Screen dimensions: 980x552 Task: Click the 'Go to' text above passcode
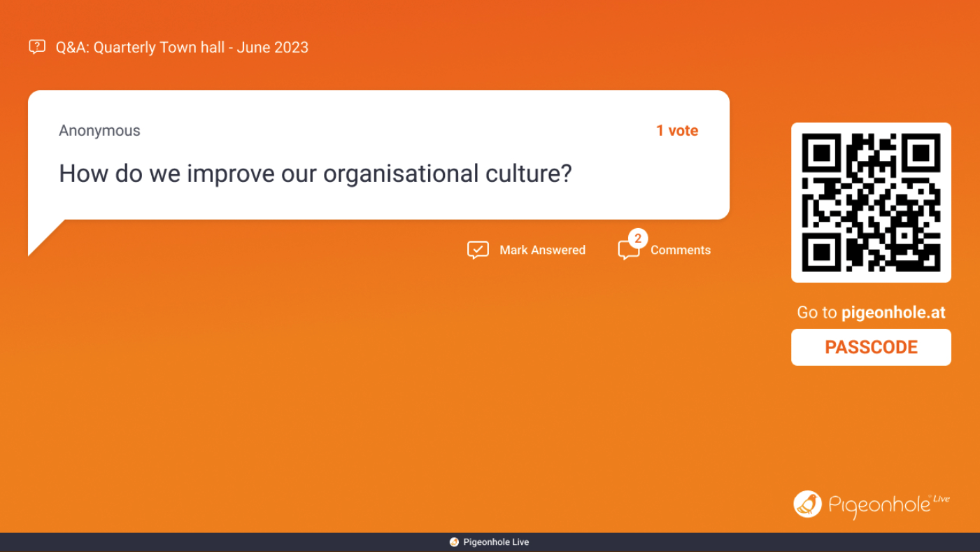pyautogui.click(x=816, y=313)
